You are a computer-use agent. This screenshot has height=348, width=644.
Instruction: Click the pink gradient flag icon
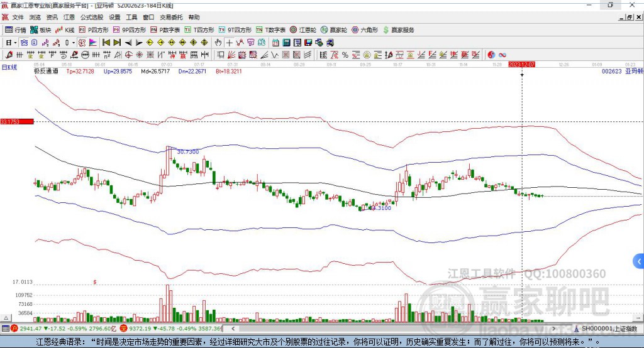93,43
